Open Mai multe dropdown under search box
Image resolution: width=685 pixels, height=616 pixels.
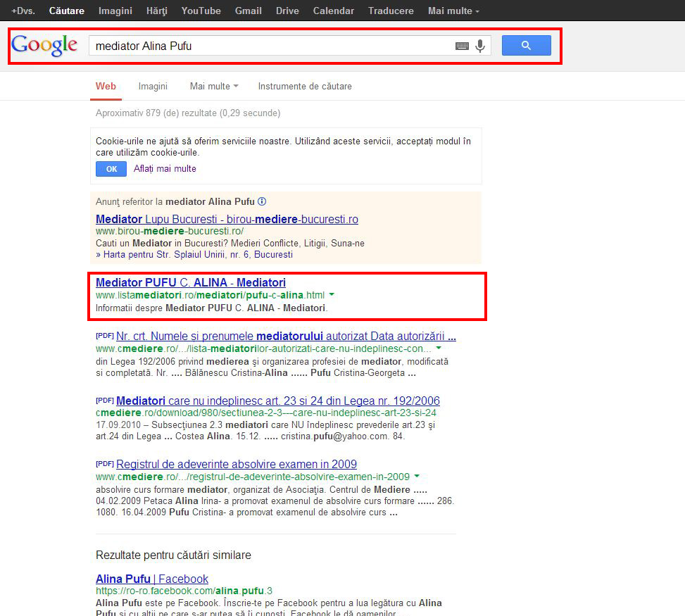click(x=214, y=86)
